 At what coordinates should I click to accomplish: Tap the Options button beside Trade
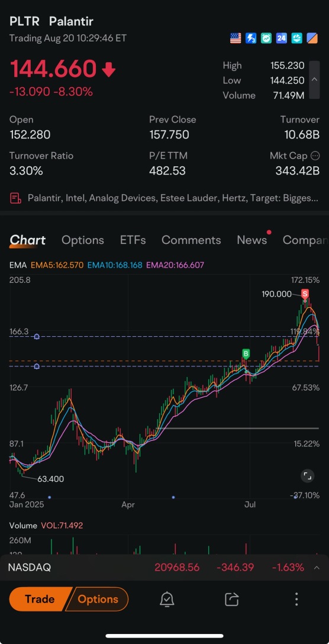[x=98, y=599]
